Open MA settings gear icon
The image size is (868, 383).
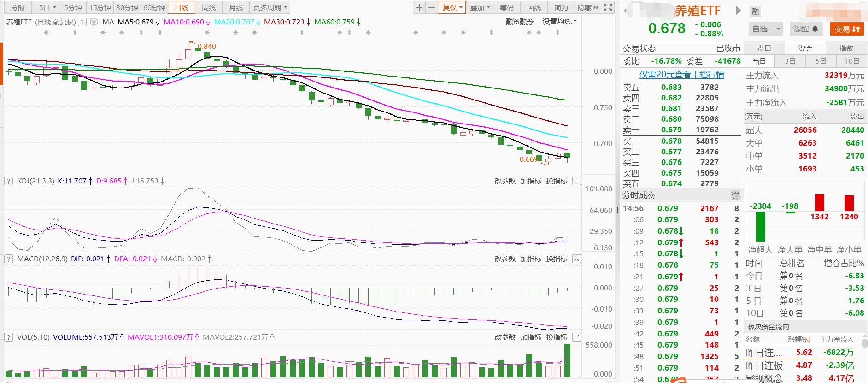94,22
